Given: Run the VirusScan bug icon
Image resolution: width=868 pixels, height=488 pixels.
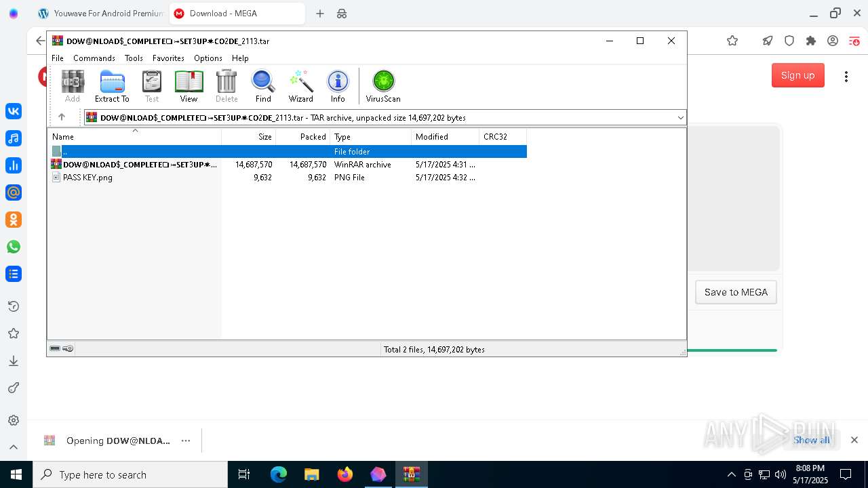Looking at the screenshot, I should [383, 87].
